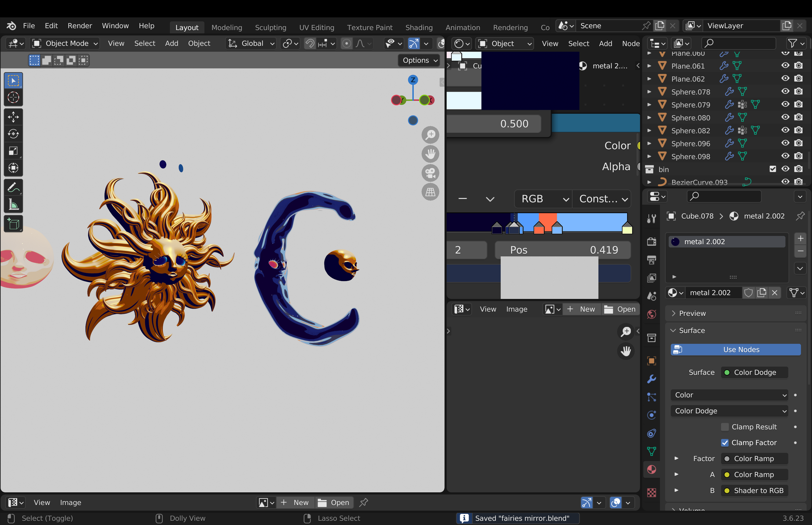Select the Move tool in the viewport toolbar
This screenshot has width=812, height=525.
(x=13, y=117)
